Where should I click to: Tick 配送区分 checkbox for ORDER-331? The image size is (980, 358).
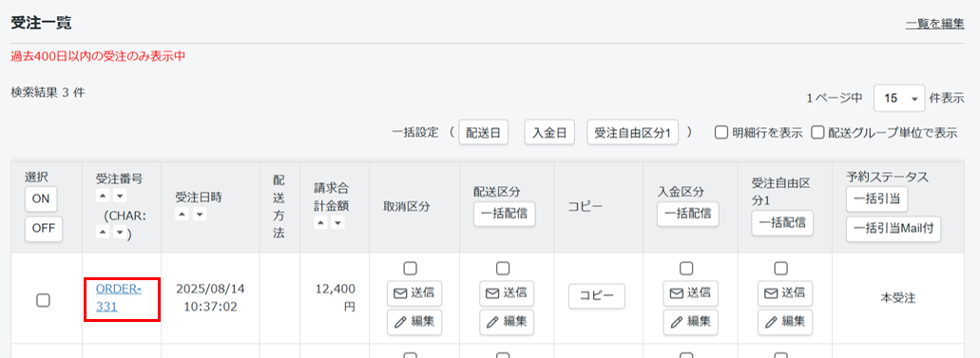tap(503, 269)
